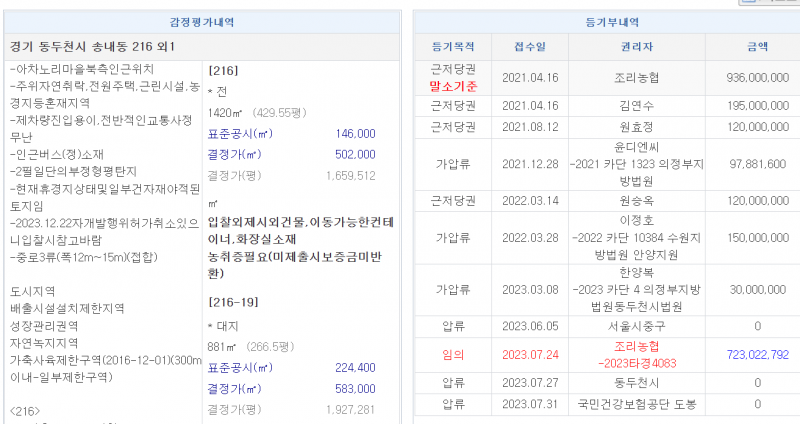Click the 2021.12.28 receipt date
The image size is (800, 424).
[530, 164]
